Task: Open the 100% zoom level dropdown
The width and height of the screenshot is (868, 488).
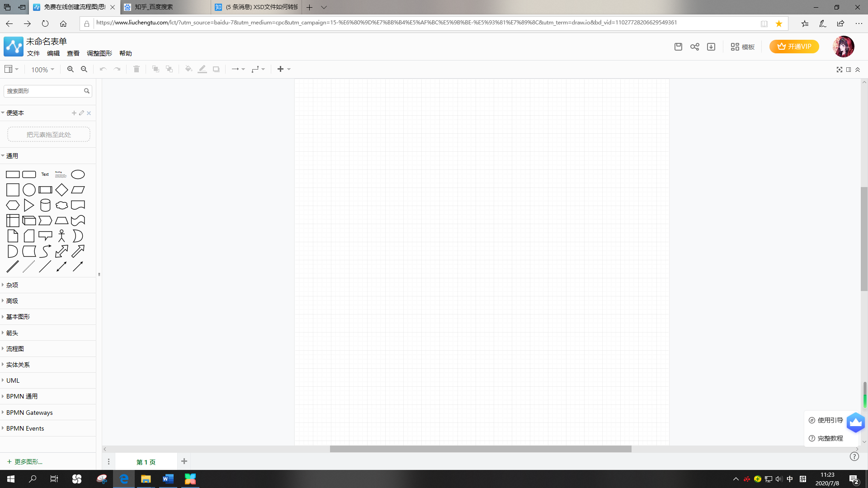Action: click(x=42, y=70)
